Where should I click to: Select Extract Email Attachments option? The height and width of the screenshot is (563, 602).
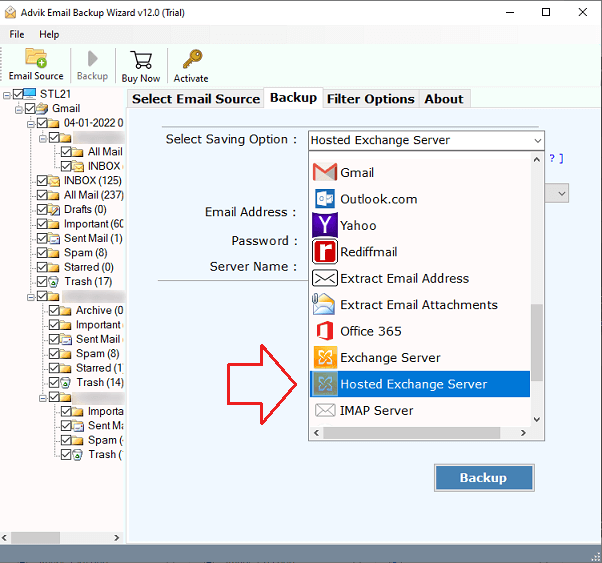click(x=420, y=305)
